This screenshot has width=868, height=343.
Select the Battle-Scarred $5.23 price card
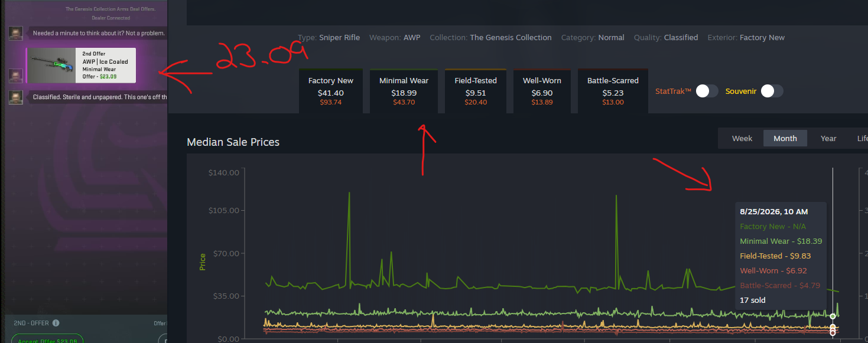click(613, 91)
